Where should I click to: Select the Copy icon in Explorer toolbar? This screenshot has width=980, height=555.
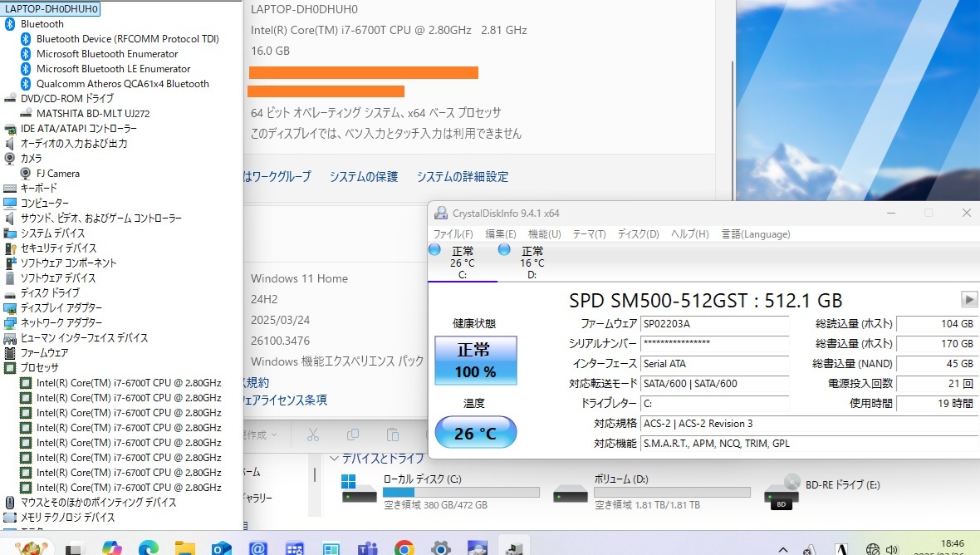[x=353, y=435]
